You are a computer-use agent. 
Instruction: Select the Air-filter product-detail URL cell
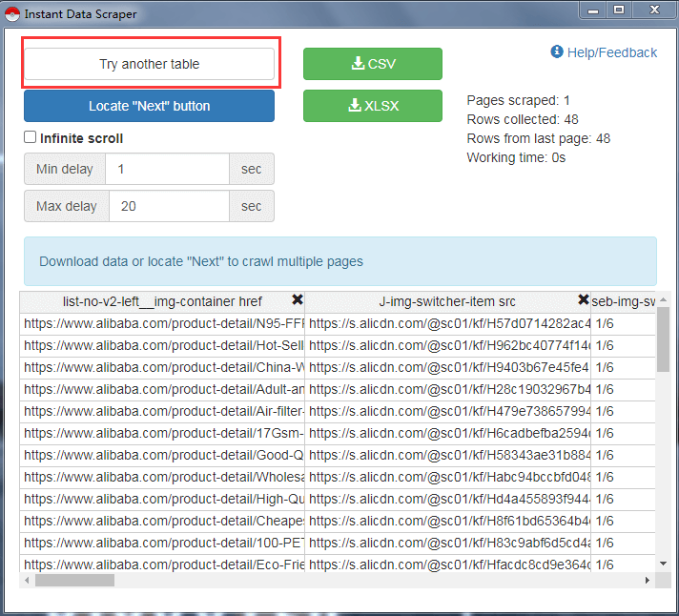162,411
